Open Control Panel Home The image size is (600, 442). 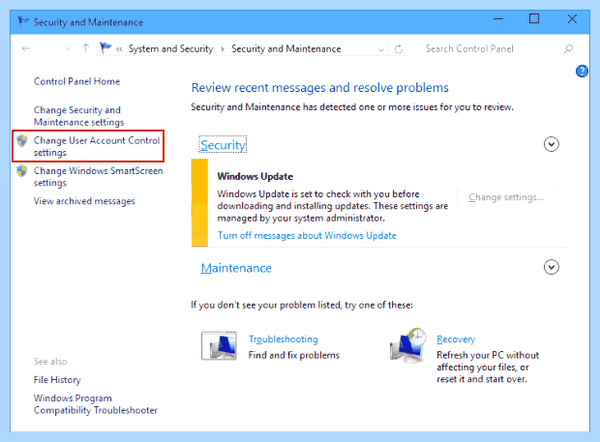pos(77,81)
